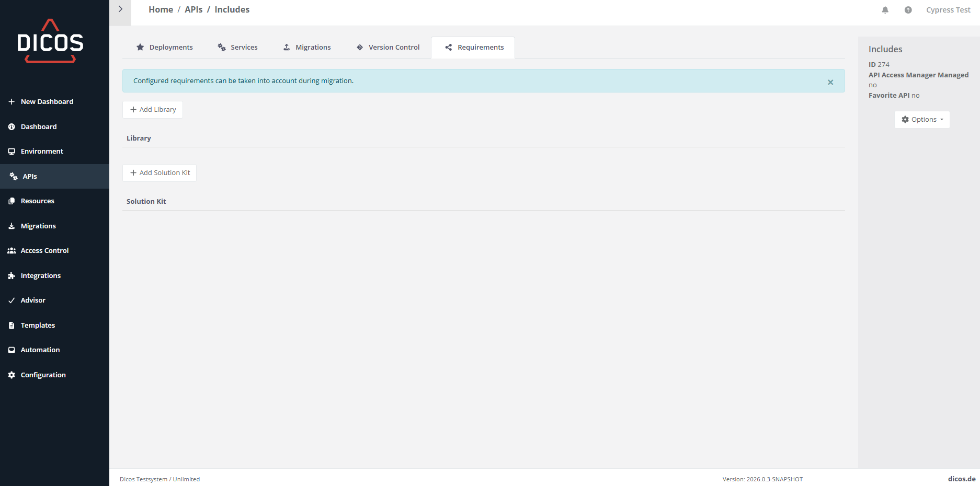Go to APIs breadcrumb link

click(193, 9)
